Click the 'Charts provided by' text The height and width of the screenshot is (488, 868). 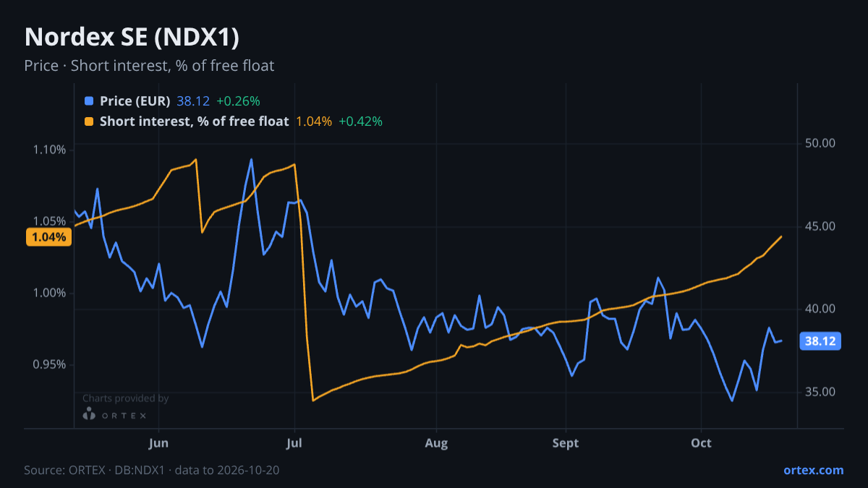click(x=126, y=398)
